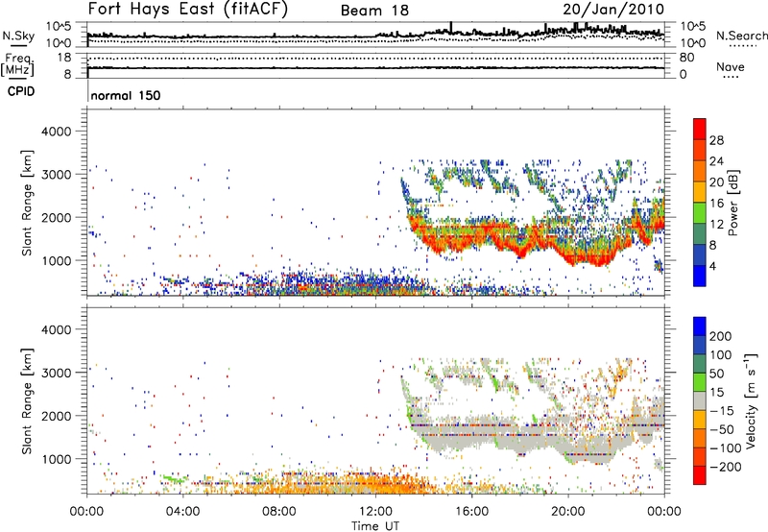Viewport: 768px width, 532px height.
Task: Select the 'Time UT' axis title
Action: point(375,525)
